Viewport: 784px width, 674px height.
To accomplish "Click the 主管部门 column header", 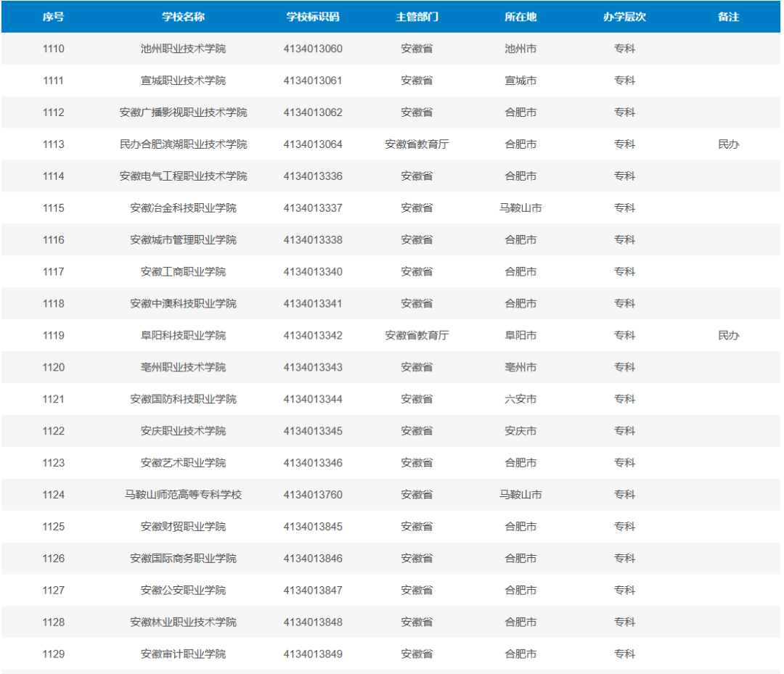I will click(x=417, y=17).
